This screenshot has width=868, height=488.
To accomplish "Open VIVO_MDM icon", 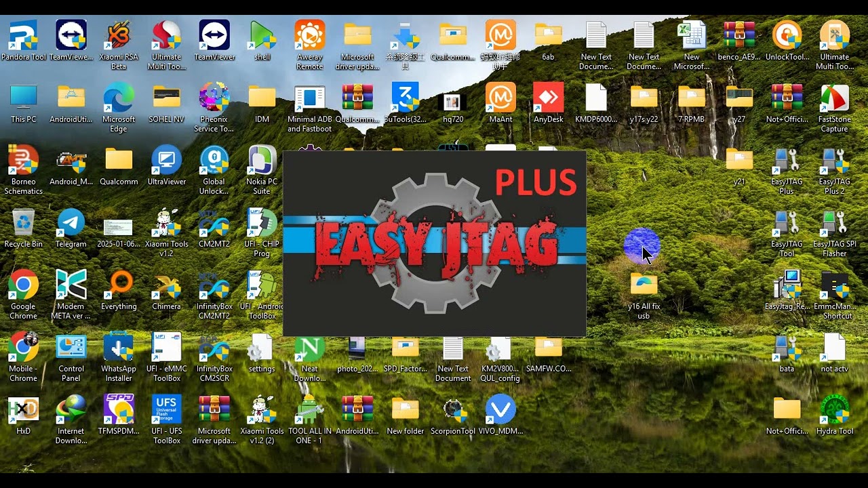I will 500,415.
